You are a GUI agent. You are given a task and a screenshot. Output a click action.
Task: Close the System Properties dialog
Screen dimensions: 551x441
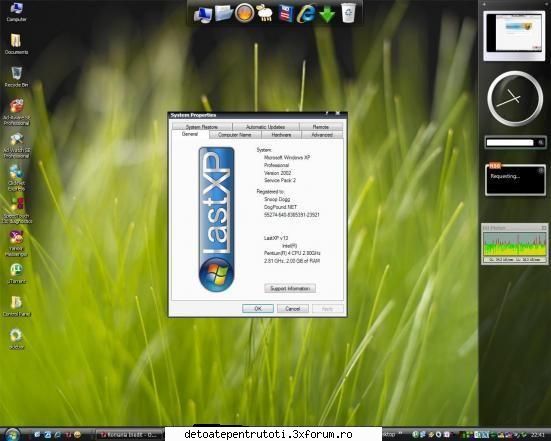(x=338, y=114)
